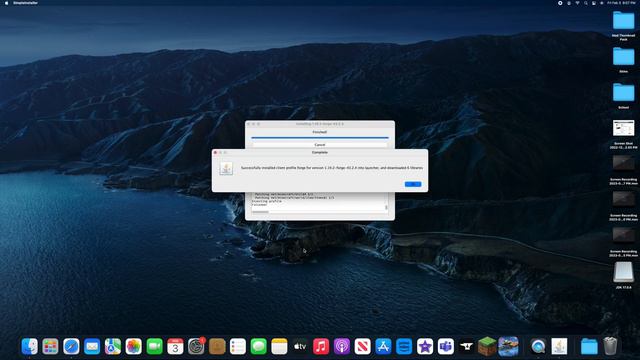
Task: Open Music from the dock
Action: tap(321, 347)
